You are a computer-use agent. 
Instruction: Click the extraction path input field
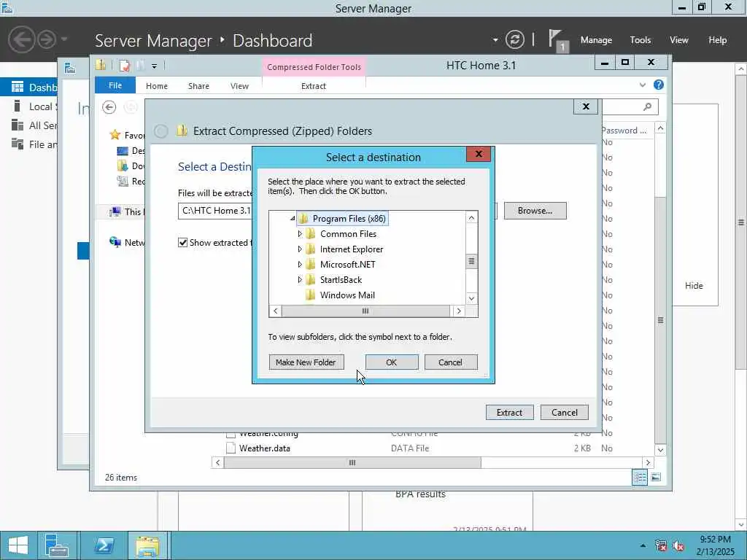(337, 211)
